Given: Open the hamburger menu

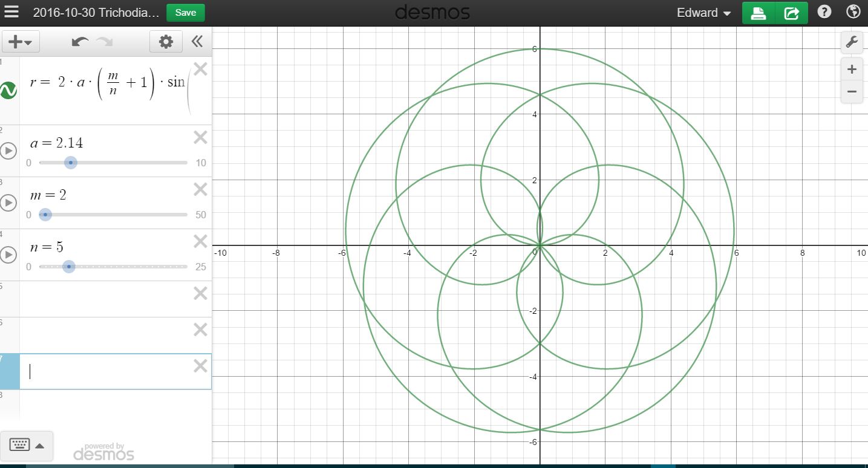Looking at the screenshot, I should click(x=12, y=11).
